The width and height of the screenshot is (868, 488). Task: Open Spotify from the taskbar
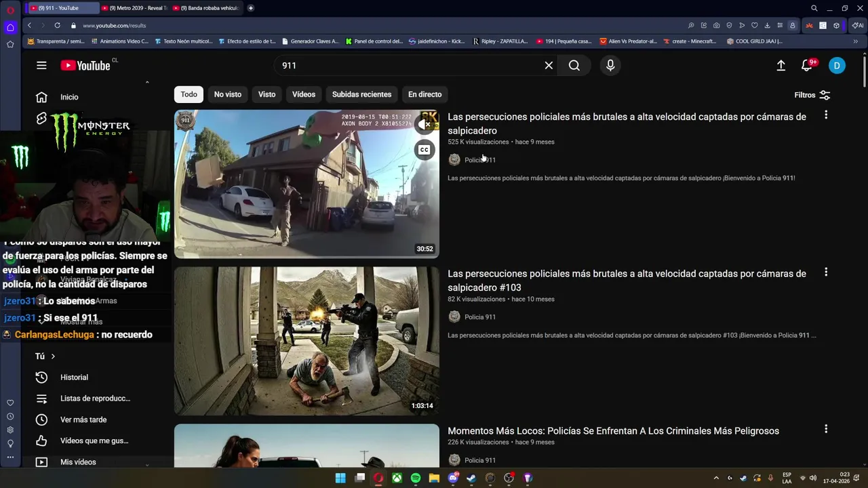[416, 478]
